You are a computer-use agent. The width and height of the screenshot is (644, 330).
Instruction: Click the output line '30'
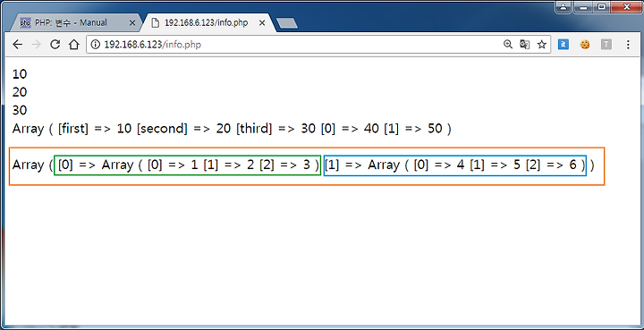(20, 110)
